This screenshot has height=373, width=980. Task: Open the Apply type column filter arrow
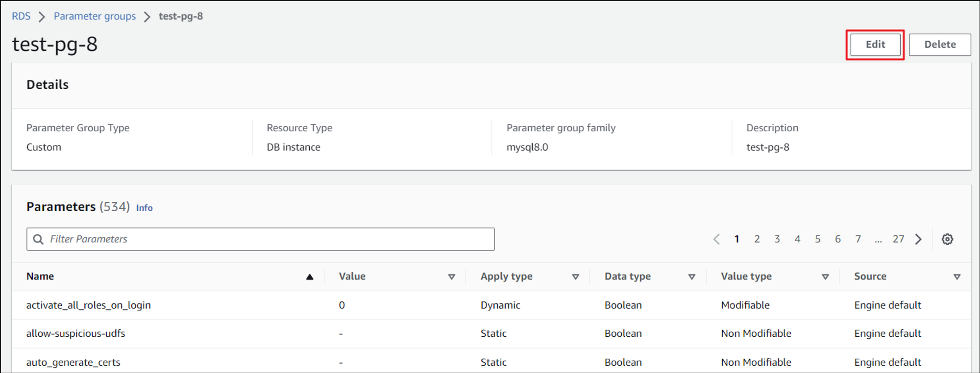[x=576, y=277]
